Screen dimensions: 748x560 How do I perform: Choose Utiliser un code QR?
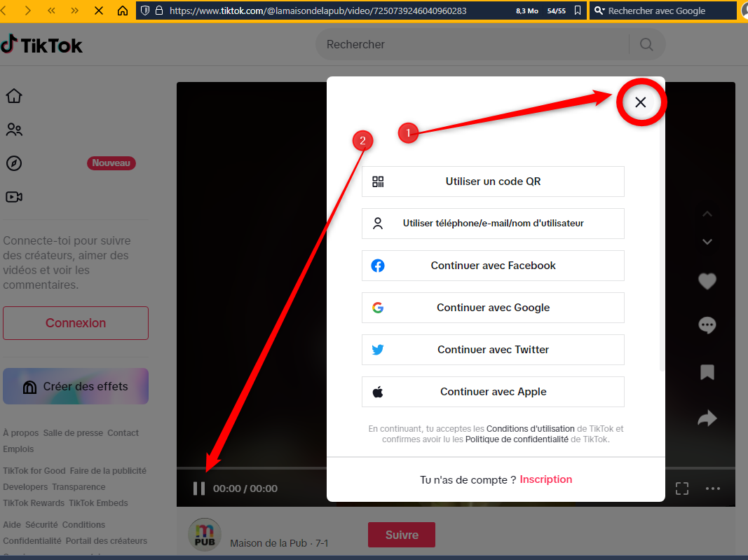[493, 182]
